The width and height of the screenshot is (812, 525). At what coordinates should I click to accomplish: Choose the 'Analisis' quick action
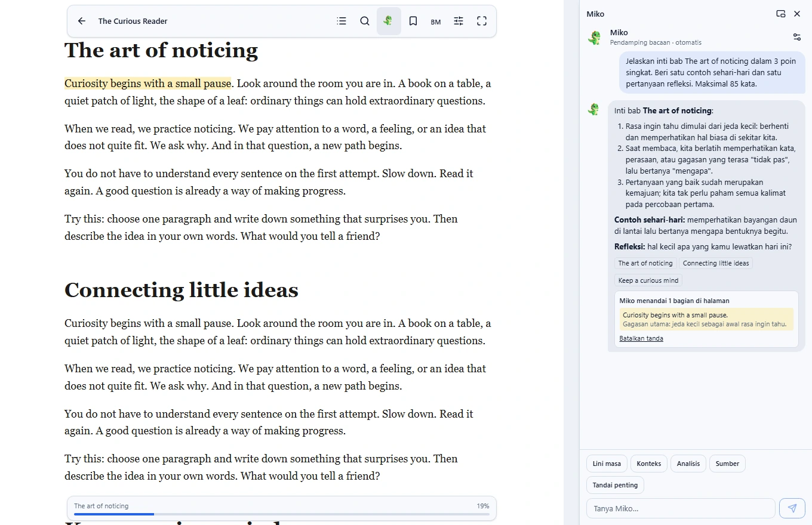coord(688,464)
